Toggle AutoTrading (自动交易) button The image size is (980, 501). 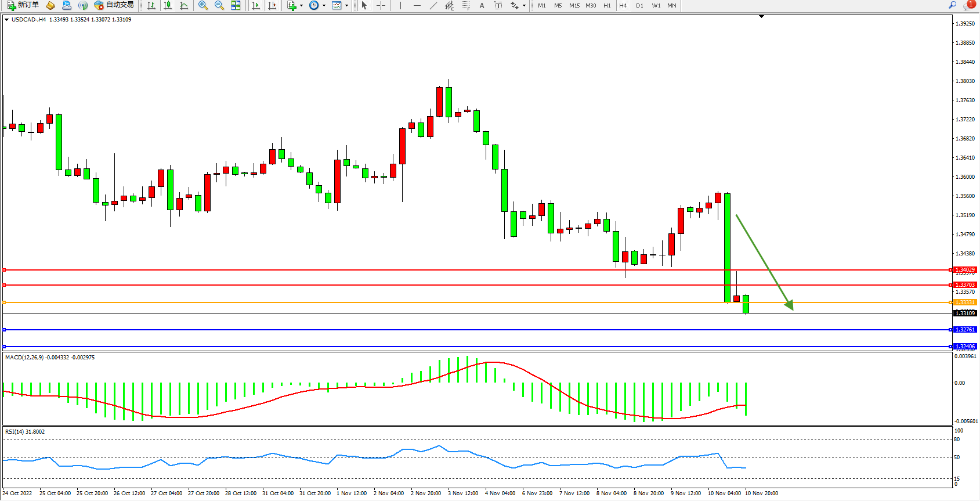point(114,5)
